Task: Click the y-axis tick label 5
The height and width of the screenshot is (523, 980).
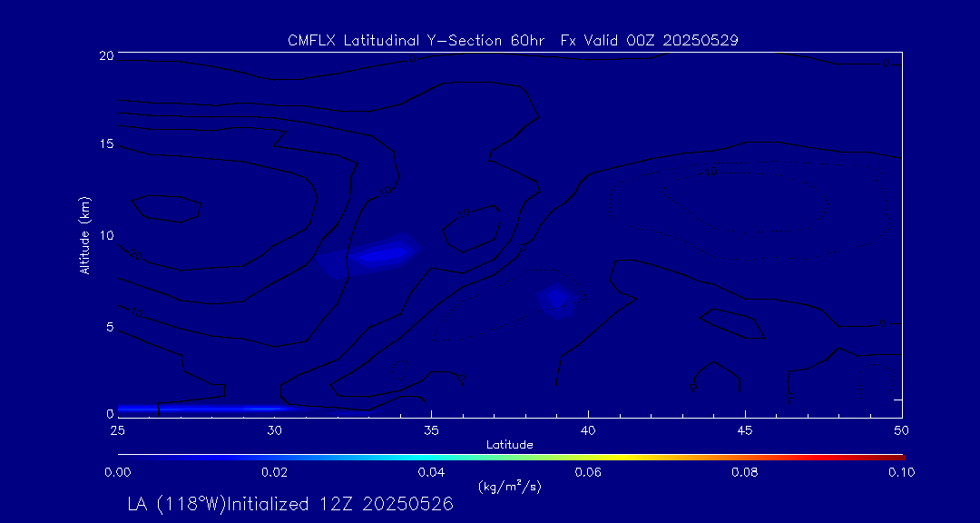Action: [110, 327]
